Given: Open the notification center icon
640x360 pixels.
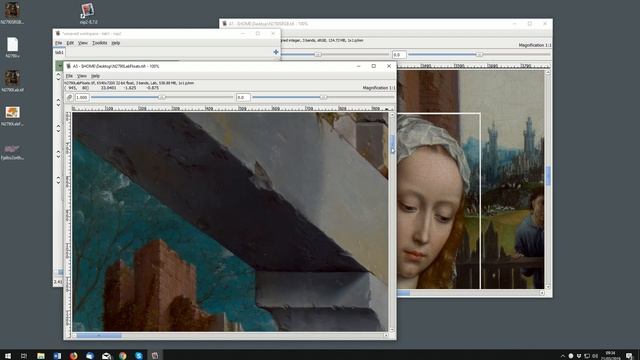Looking at the screenshot, I should [629, 356].
